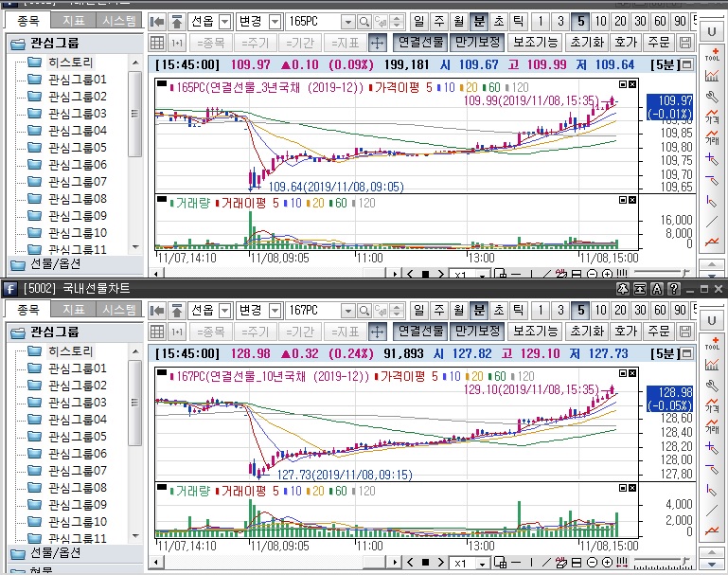Screen dimensions: 728x575
Task: Click the jump-to-start arrow icon in 165PC window
Action: pyautogui.click(x=157, y=22)
